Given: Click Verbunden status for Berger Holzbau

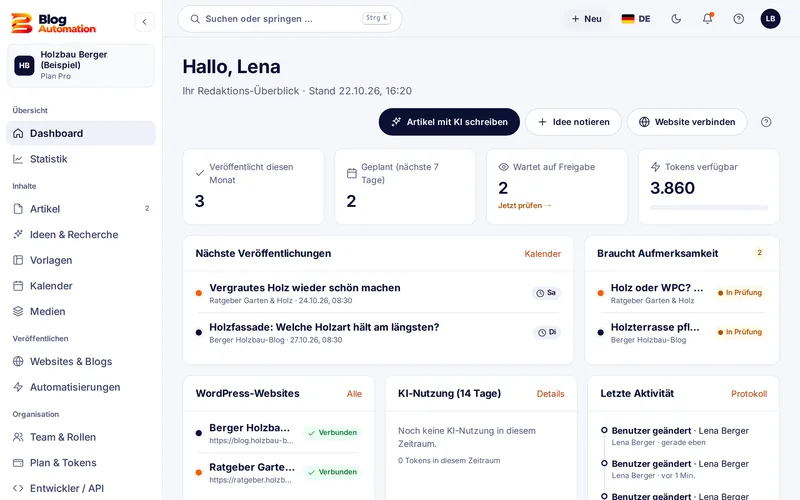Looking at the screenshot, I should pos(332,433).
